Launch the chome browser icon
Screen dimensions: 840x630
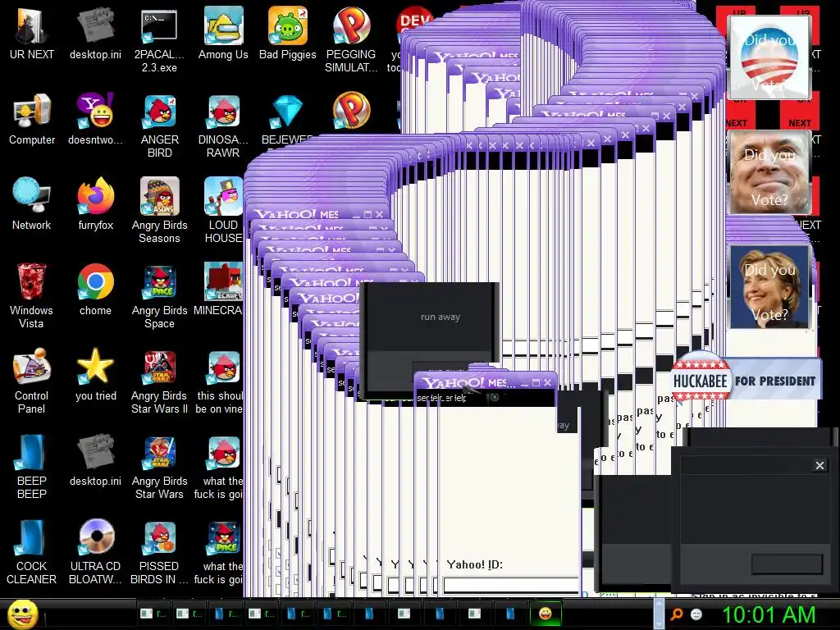(95, 288)
